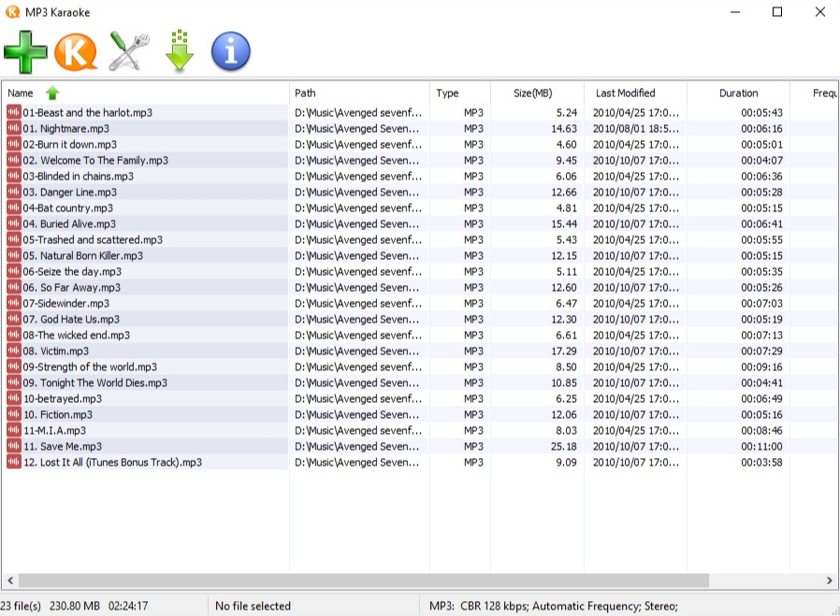This screenshot has height=616, width=840.
Task: Click the 17.29 size value for Victim
Action: pyautogui.click(x=563, y=351)
